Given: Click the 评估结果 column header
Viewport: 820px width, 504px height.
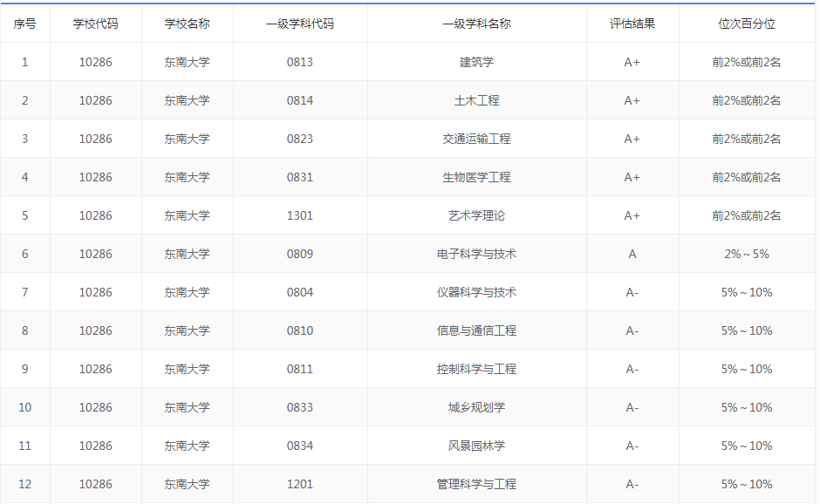Looking at the screenshot, I should tap(632, 24).
